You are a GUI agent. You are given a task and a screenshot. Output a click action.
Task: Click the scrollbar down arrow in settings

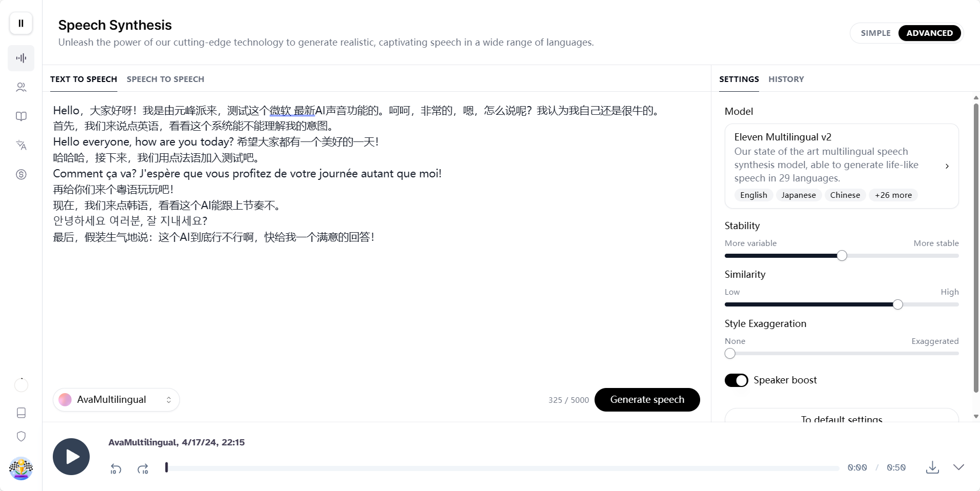click(976, 417)
